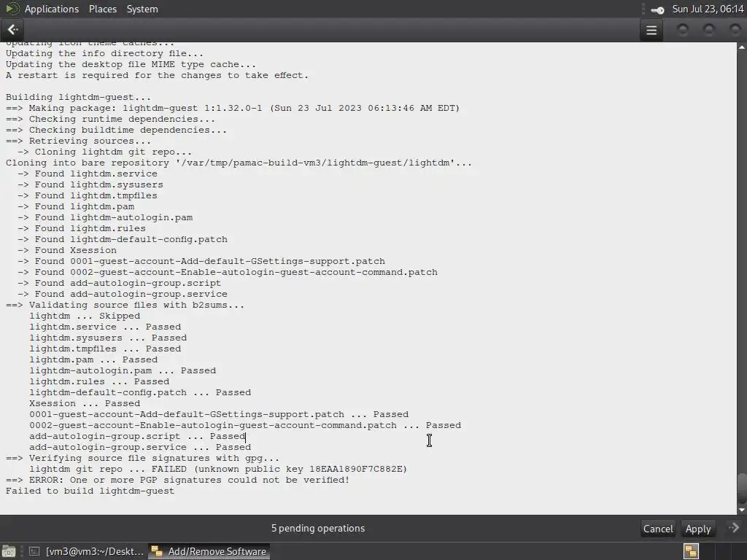Click the scrollbar down arrow
The width and height of the screenshot is (747, 560).
click(742, 510)
